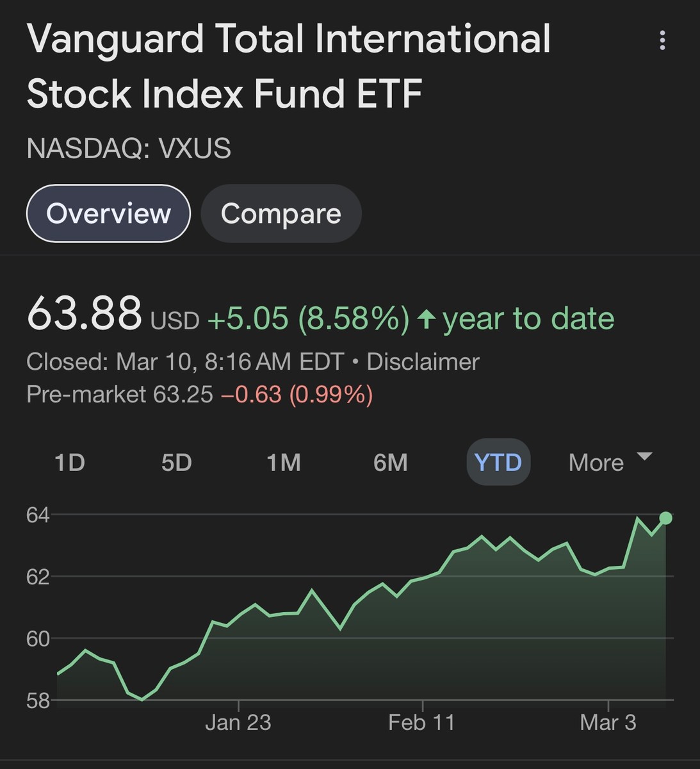Choose the 6M chart period
This screenshot has width=700, height=769.
click(390, 462)
